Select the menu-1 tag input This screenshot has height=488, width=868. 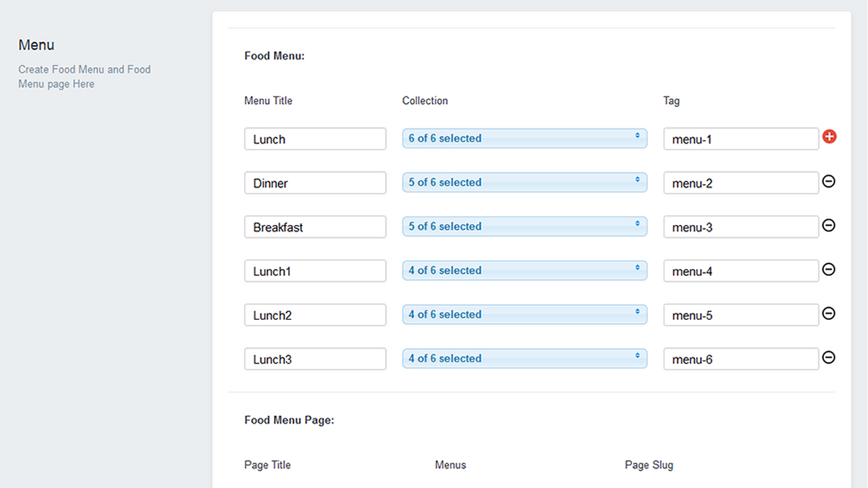(741, 139)
